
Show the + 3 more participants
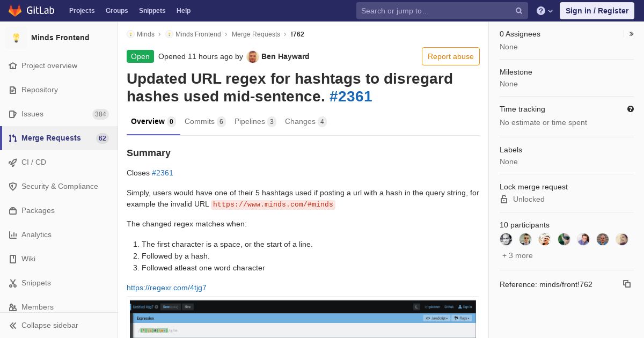[517, 255]
